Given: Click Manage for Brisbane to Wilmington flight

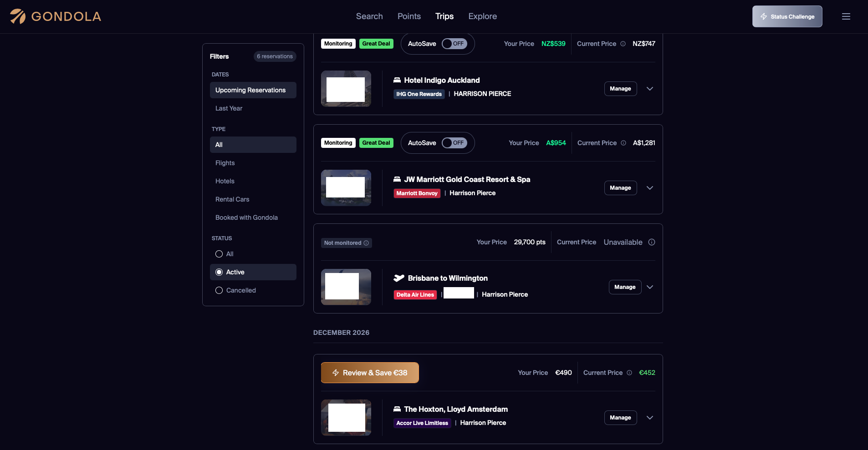Looking at the screenshot, I should 625,287.
